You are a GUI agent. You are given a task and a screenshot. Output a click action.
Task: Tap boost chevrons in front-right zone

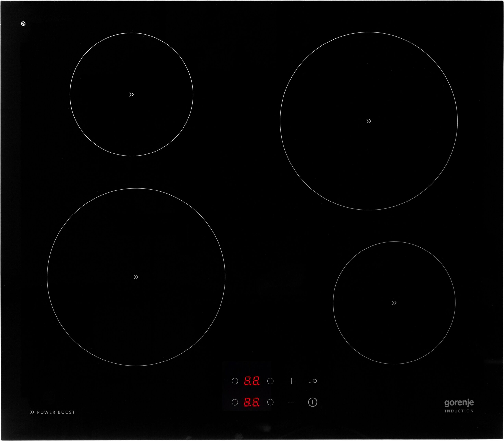tap(394, 303)
